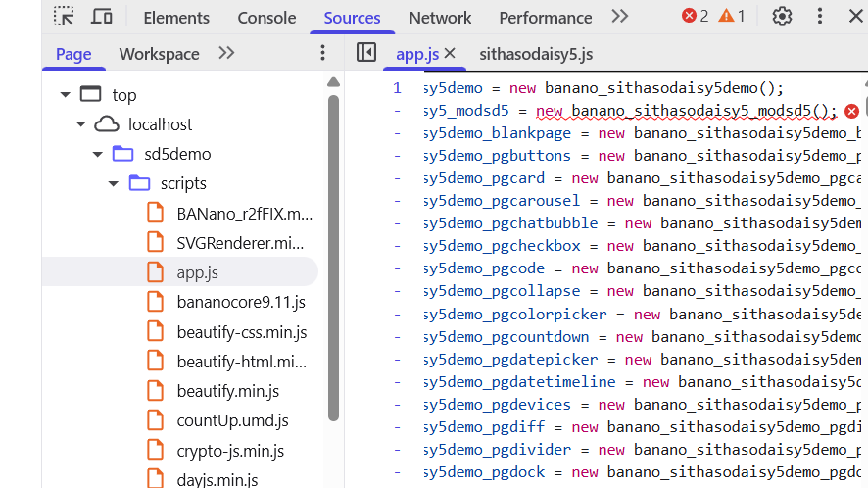Show more DevTools panels chevron
The image size is (868, 488).
coord(619,17)
